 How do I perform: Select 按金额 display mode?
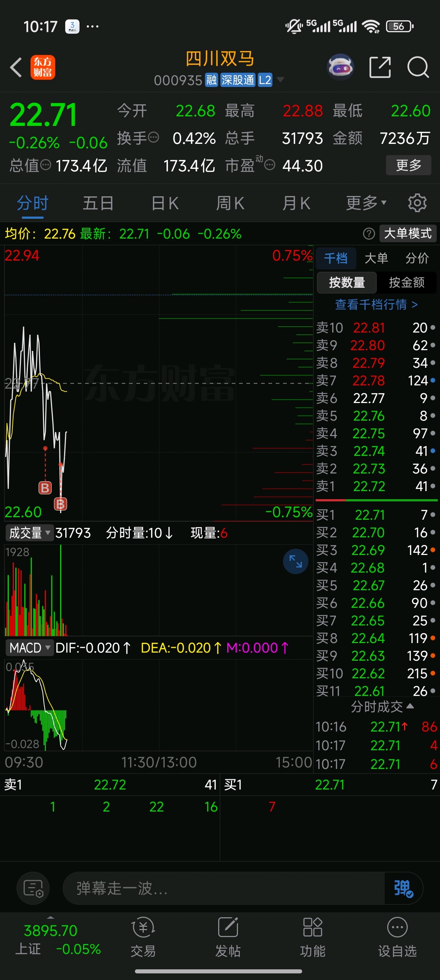coord(407,282)
